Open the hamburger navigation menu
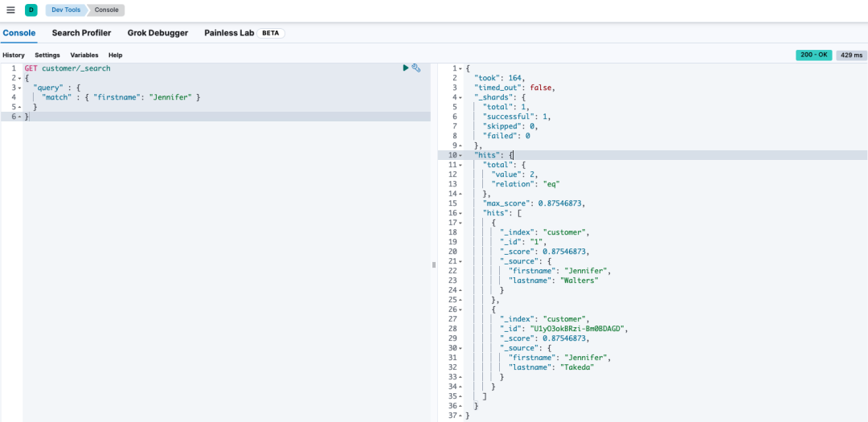This screenshot has height=422, width=868. pos(10,10)
